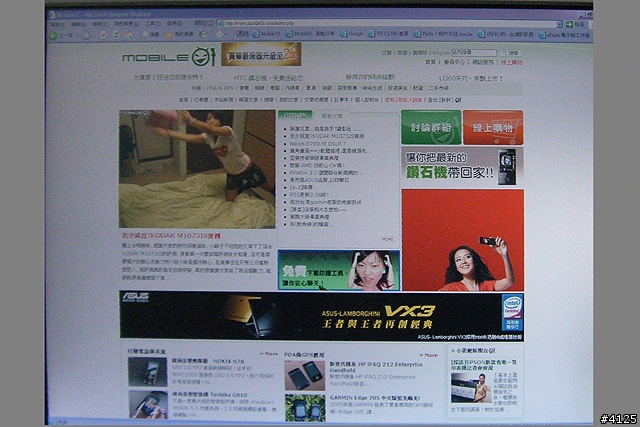The image size is (640, 427).
Task: Click the Intel badge on ASUS banner
Action: [x=512, y=313]
